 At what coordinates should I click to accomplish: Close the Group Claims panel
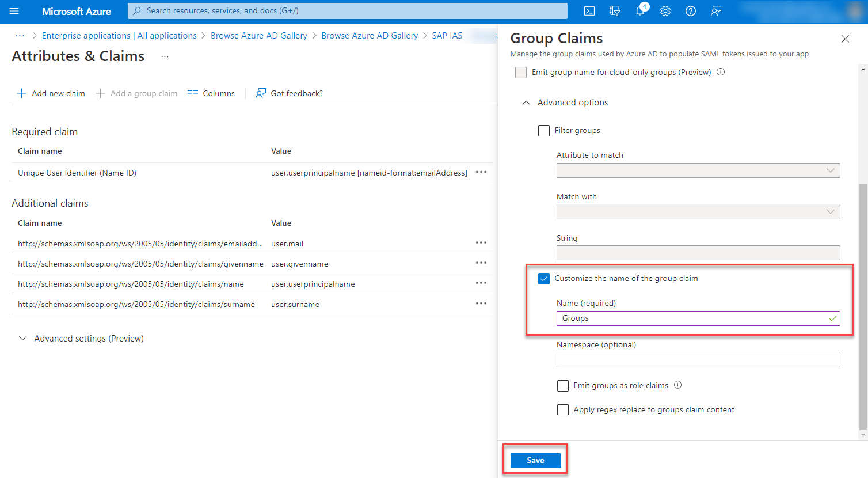(845, 39)
